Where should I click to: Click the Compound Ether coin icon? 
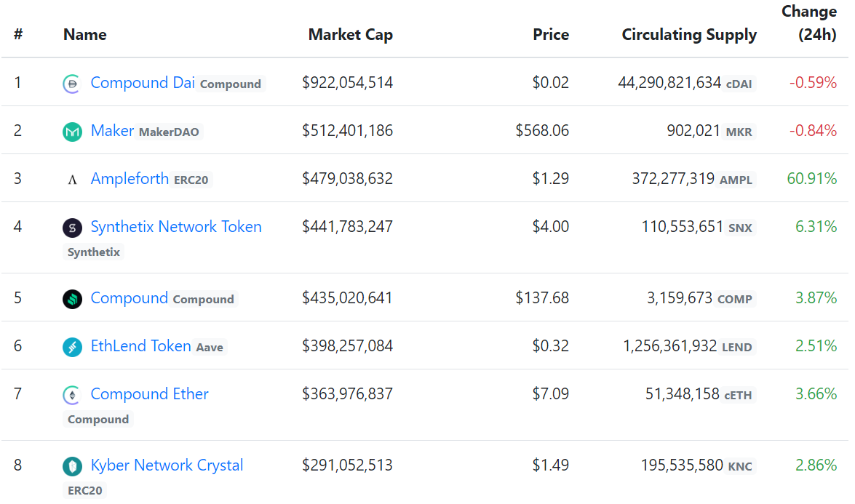(x=72, y=395)
